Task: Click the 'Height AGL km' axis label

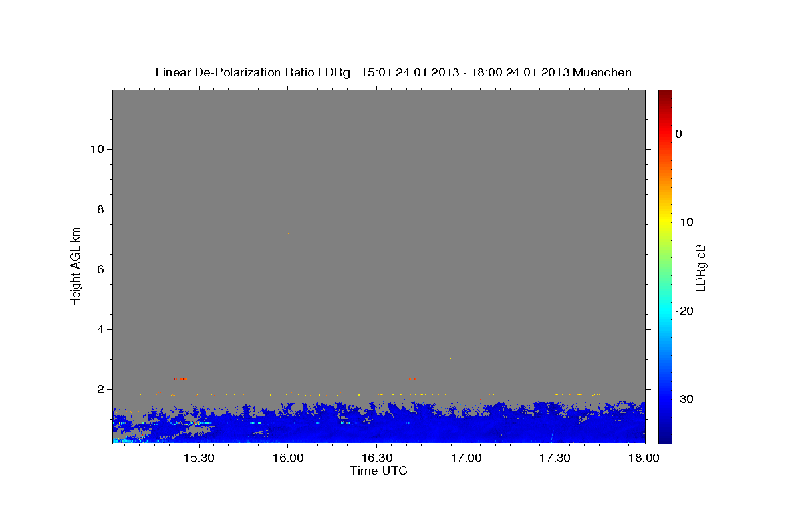Action: [76, 265]
